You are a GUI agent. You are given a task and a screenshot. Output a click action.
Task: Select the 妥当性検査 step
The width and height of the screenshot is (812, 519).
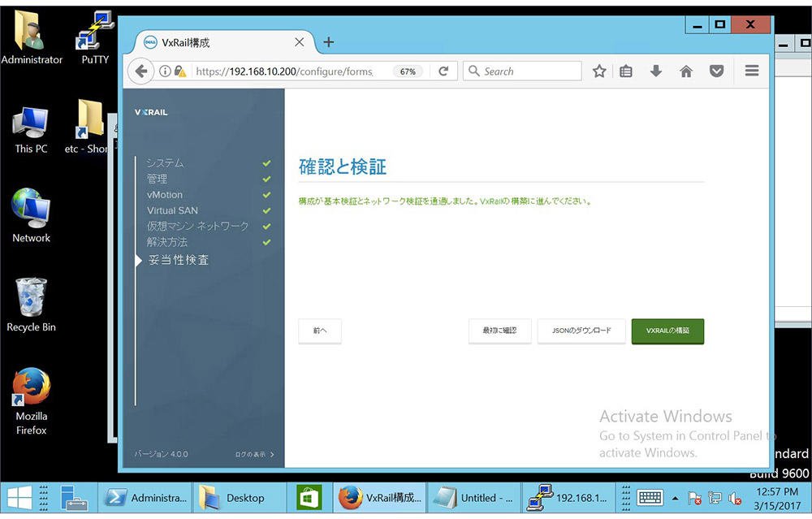178,260
